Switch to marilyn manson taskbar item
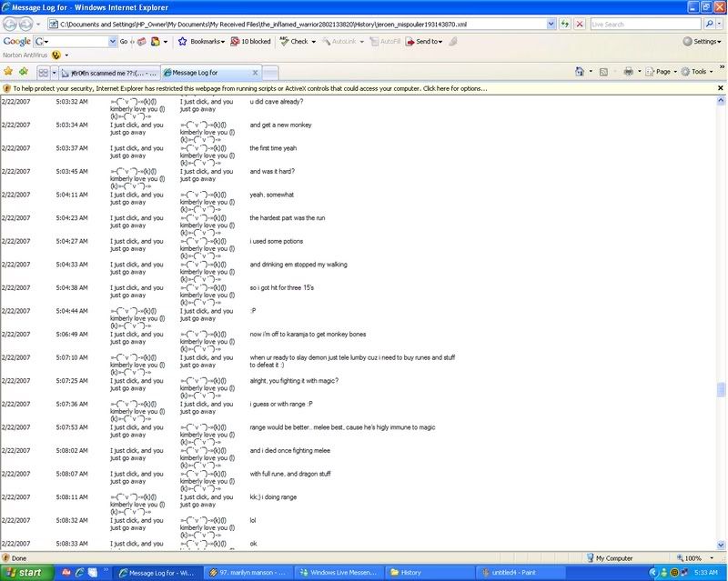728x581 pixels. click(249, 573)
